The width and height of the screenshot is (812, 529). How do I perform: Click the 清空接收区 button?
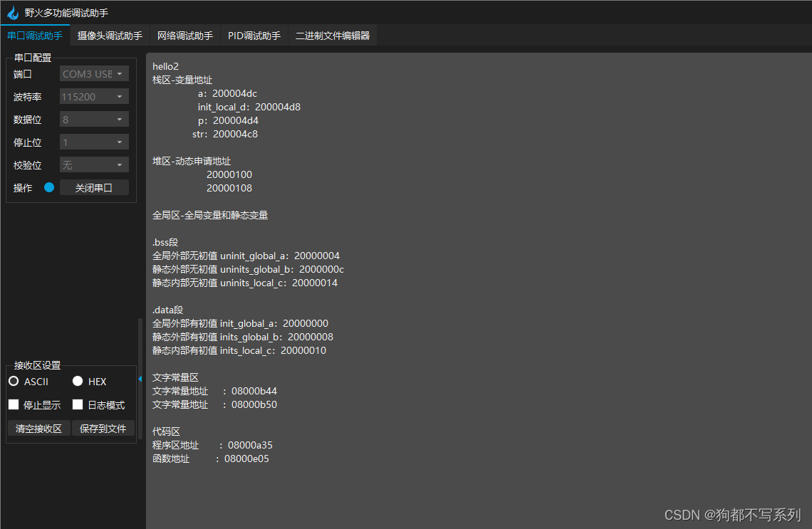click(x=39, y=429)
